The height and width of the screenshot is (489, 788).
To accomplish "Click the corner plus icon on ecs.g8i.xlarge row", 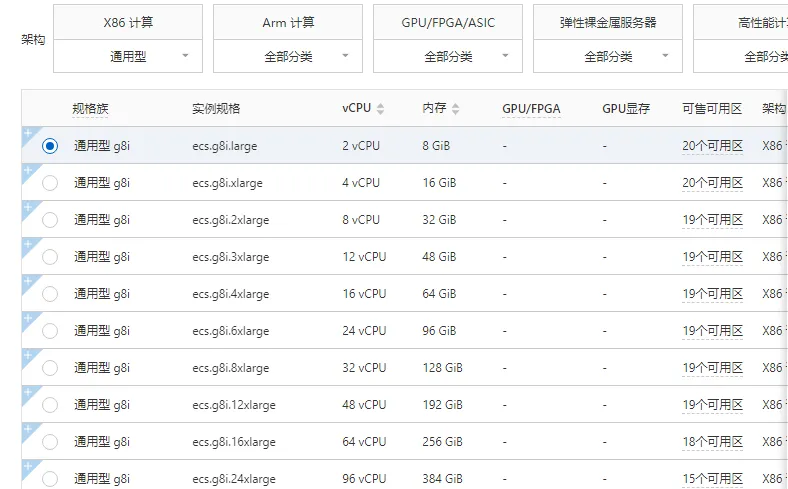I will pos(27,170).
